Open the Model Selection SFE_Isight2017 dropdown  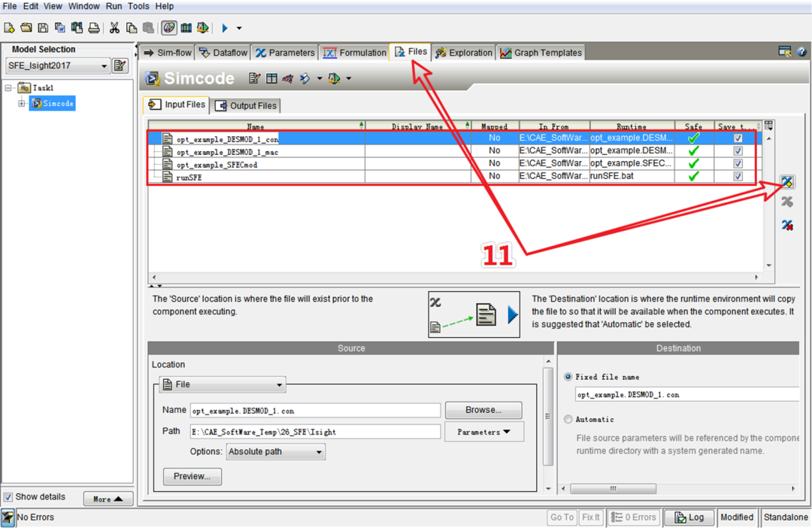point(104,65)
